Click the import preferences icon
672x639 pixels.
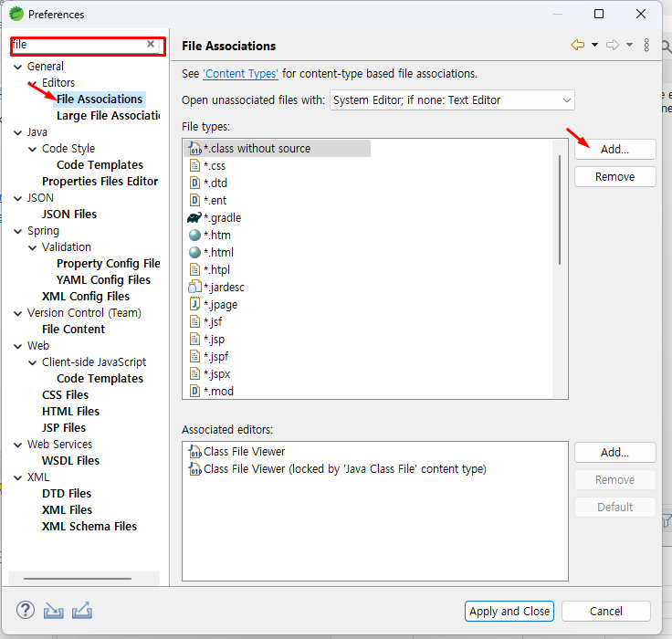pyautogui.click(x=54, y=611)
